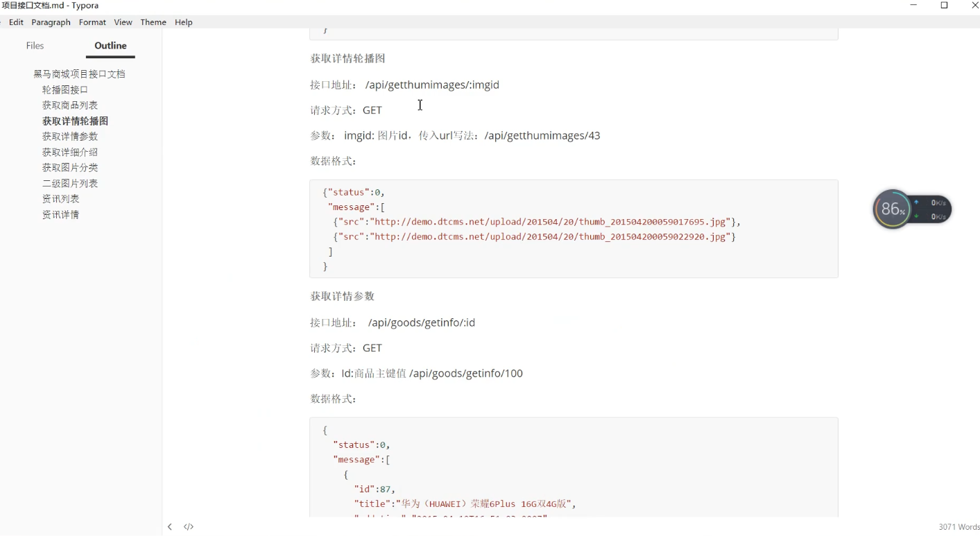Image resolution: width=980 pixels, height=536 pixels.
Task: Click the "title" 华为 HUAWEI code line
Action: (465, 504)
